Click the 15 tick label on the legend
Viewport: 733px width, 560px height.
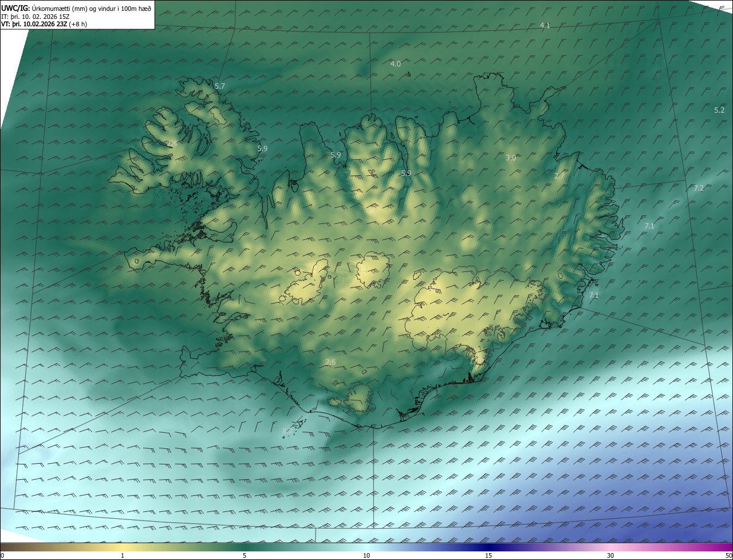pyautogui.click(x=488, y=555)
